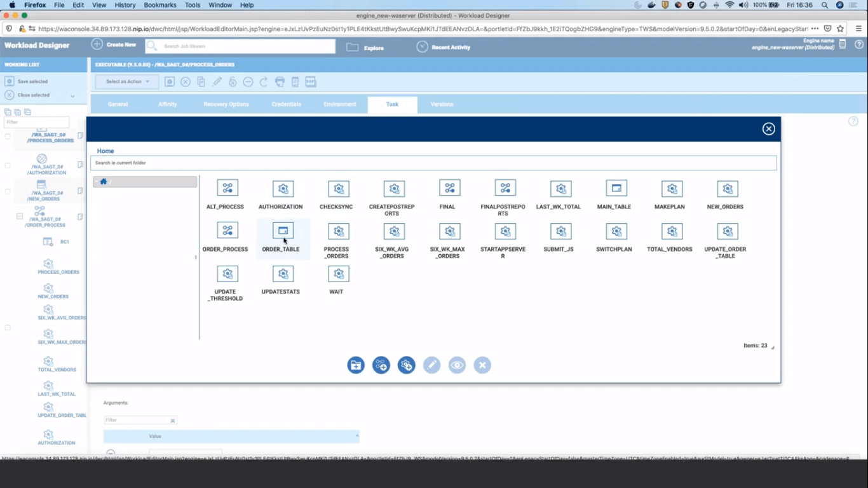Switch to the Versions tab

(x=442, y=104)
